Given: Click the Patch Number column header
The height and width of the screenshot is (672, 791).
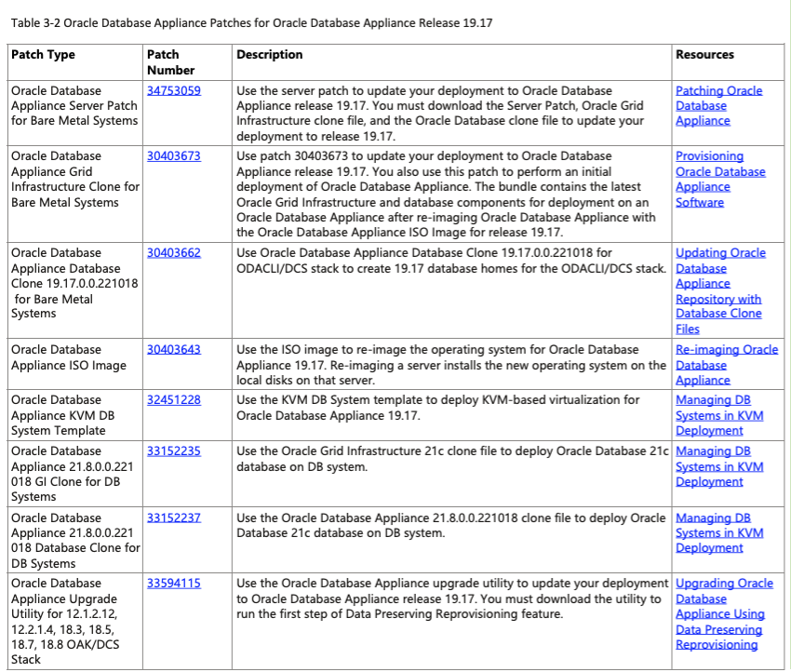Looking at the screenshot, I should pyautogui.click(x=170, y=62).
